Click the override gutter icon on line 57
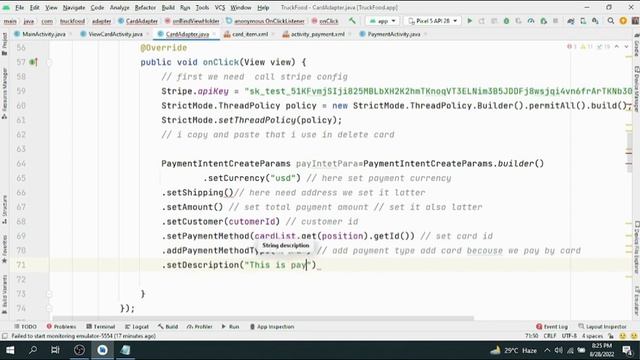640x360 pixels. pos(33,62)
